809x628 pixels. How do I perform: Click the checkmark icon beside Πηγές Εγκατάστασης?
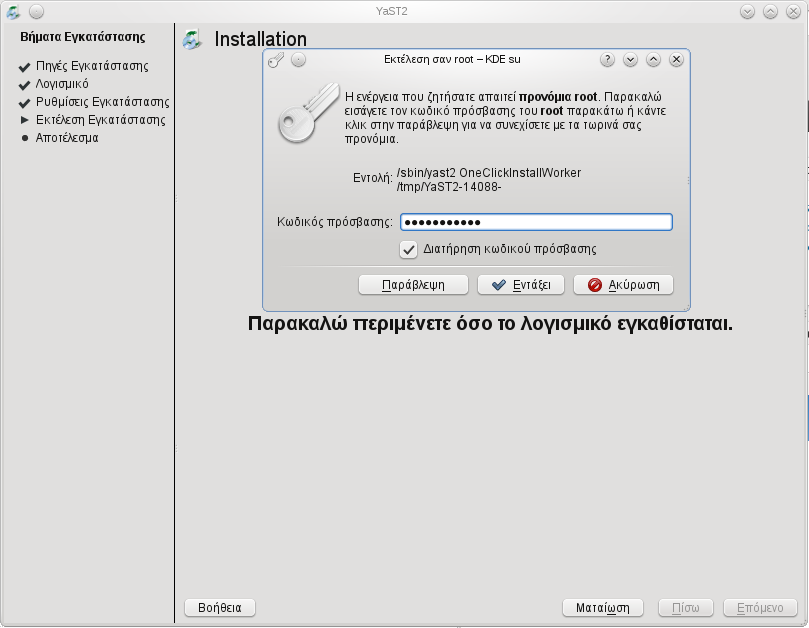[x=24, y=67]
